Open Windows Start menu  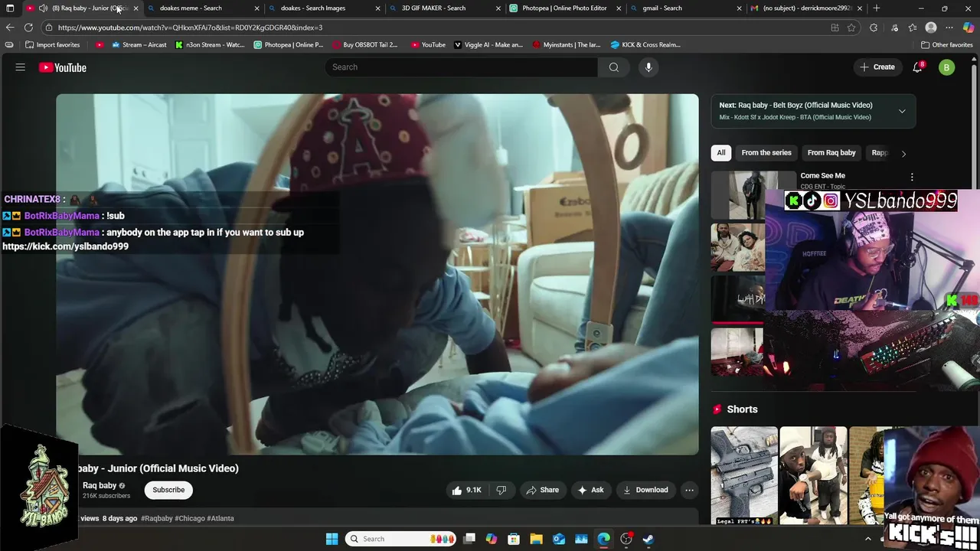coord(332,539)
